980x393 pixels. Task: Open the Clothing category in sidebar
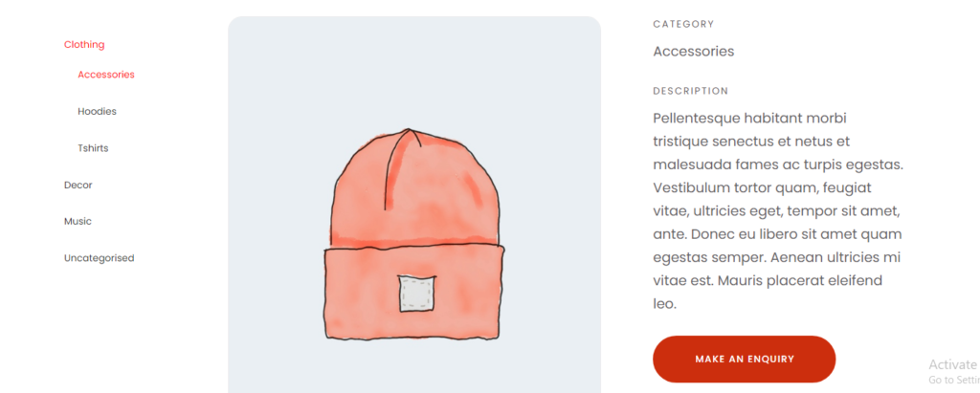point(84,44)
